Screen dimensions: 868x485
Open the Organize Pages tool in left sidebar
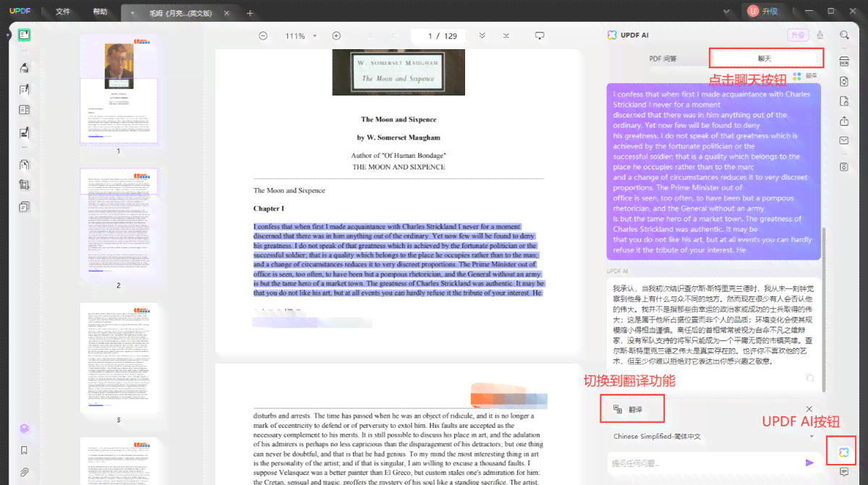24,164
